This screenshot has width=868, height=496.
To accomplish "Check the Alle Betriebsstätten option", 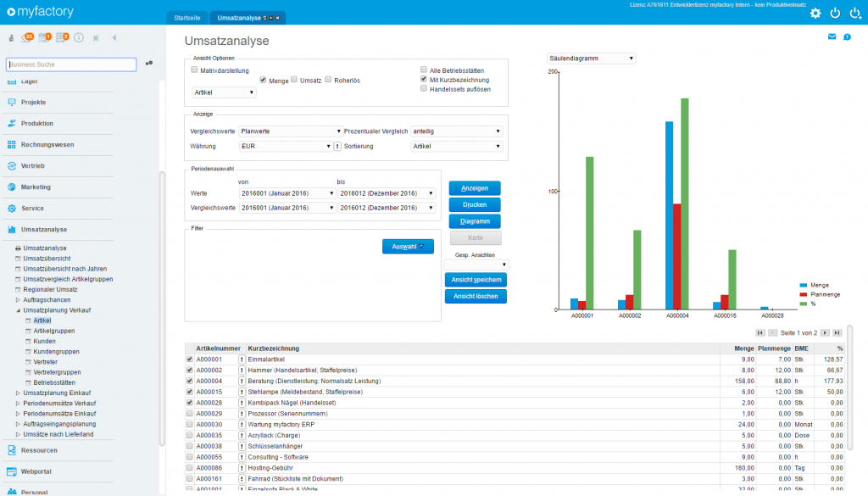I will pyautogui.click(x=423, y=70).
